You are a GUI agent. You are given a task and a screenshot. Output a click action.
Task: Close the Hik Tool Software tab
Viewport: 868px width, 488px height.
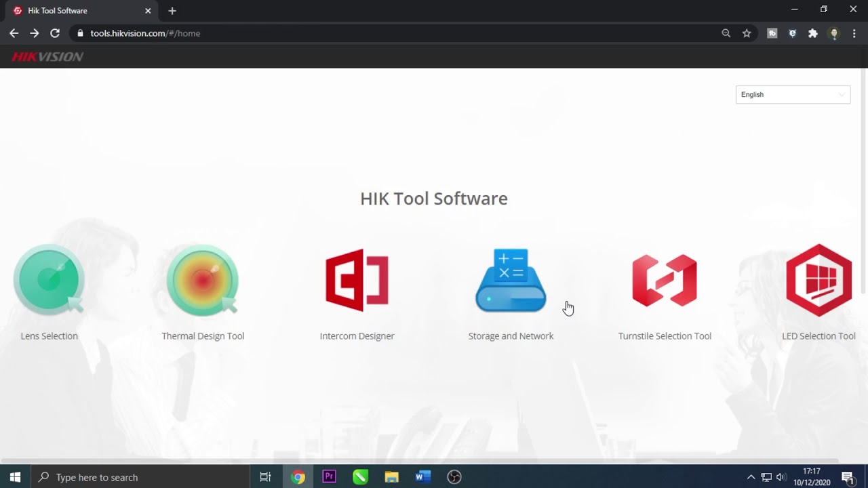tap(148, 11)
